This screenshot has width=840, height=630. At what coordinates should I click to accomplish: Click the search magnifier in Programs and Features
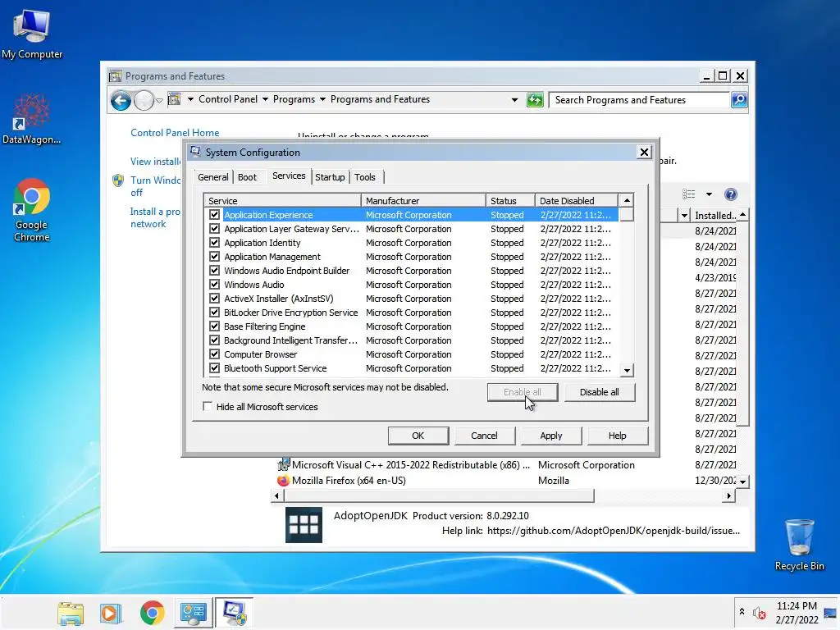(739, 99)
